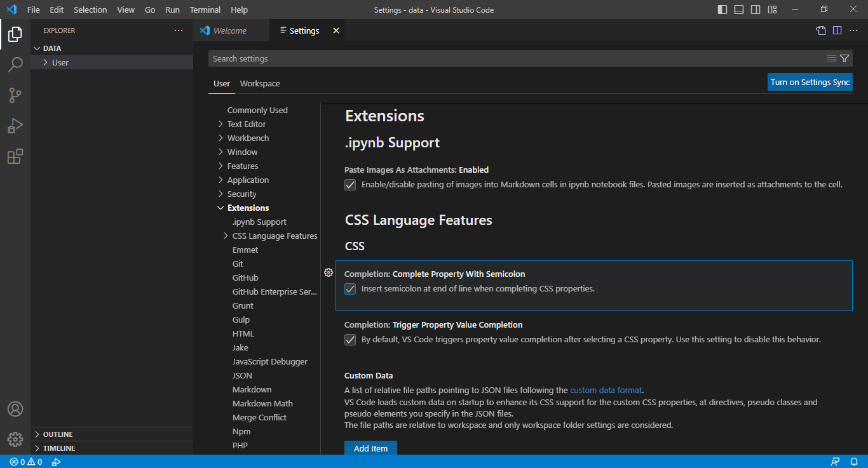
Task: Open gear menu for Complete Property With Semicolon
Action: tap(329, 272)
